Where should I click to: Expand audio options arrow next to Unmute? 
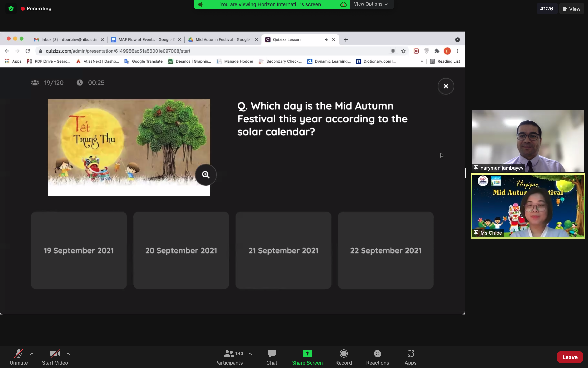[x=32, y=354]
